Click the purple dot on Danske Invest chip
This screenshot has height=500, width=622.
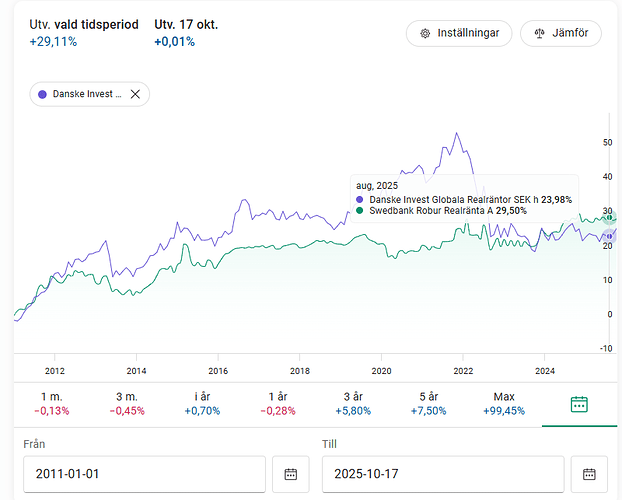(x=42, y=95)
